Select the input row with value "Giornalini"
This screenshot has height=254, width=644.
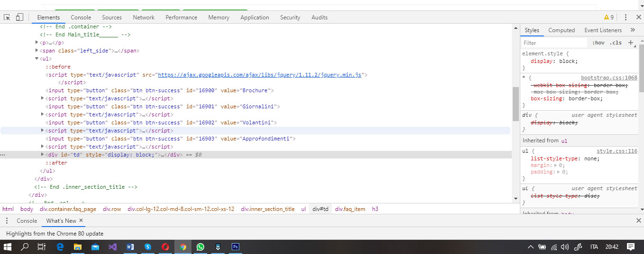point(163,106)
